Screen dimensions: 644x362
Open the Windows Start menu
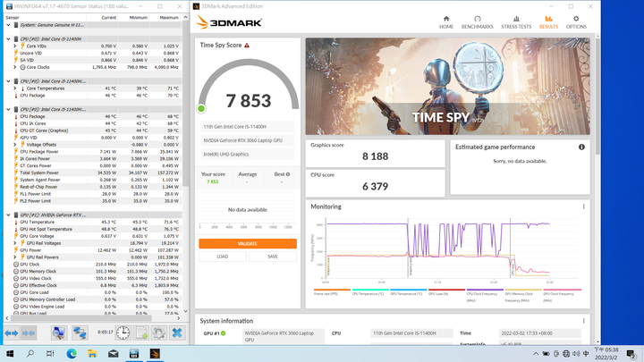pyautogui.click(x=10, y=353)
